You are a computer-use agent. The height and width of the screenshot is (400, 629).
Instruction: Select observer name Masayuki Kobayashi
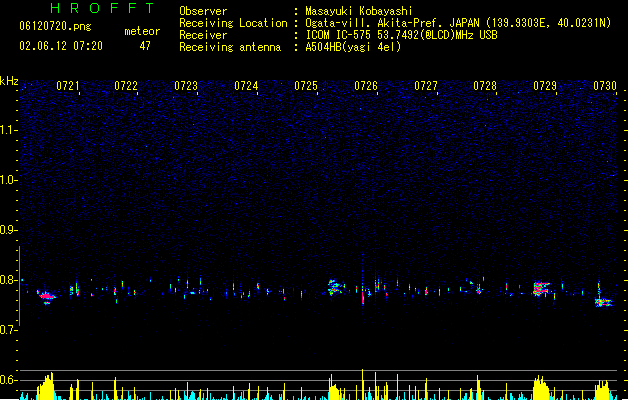359,11
